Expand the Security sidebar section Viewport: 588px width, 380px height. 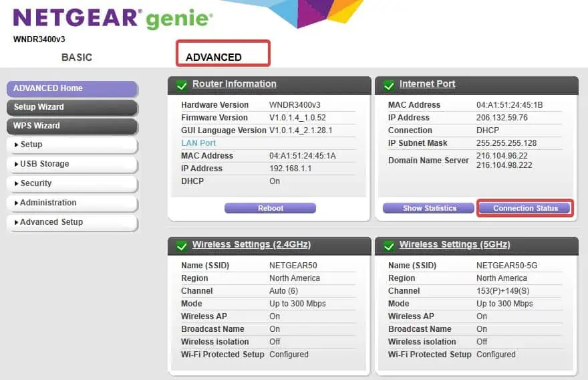click(72, 183)
